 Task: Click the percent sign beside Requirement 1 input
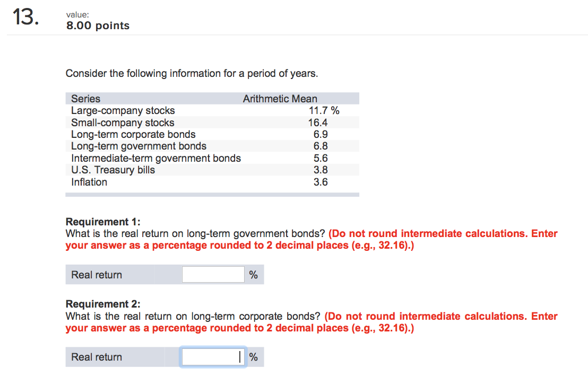click(x=253, y=274)
